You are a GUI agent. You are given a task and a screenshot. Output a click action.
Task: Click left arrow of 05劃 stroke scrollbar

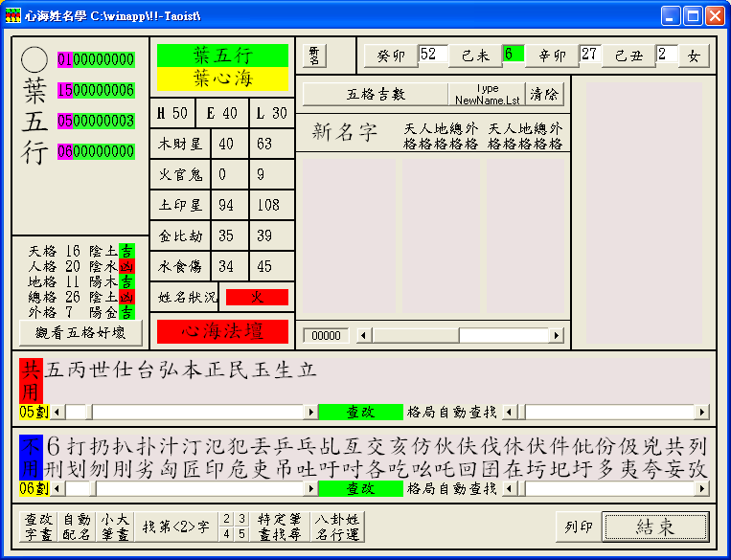[x=57, y=412]
